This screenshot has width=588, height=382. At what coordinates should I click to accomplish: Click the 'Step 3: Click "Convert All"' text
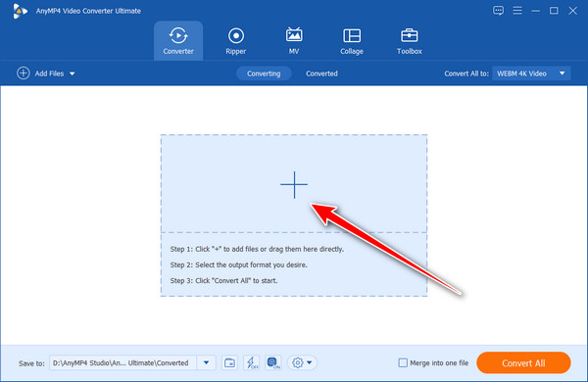223,280
